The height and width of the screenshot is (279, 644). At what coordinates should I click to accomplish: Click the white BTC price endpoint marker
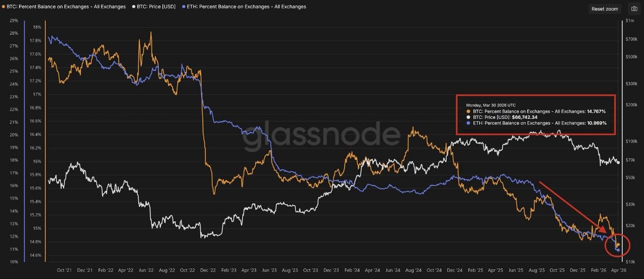click(618, 162)
